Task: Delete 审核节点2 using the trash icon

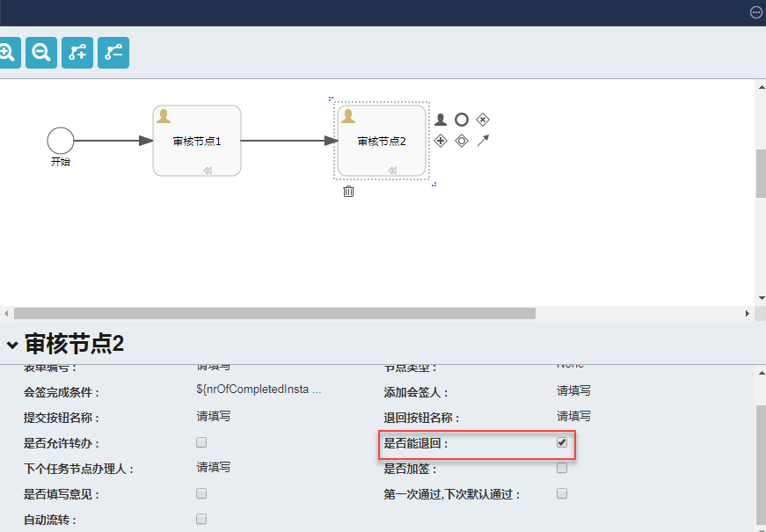Action: pyautogui.click(x=348, y=191)
